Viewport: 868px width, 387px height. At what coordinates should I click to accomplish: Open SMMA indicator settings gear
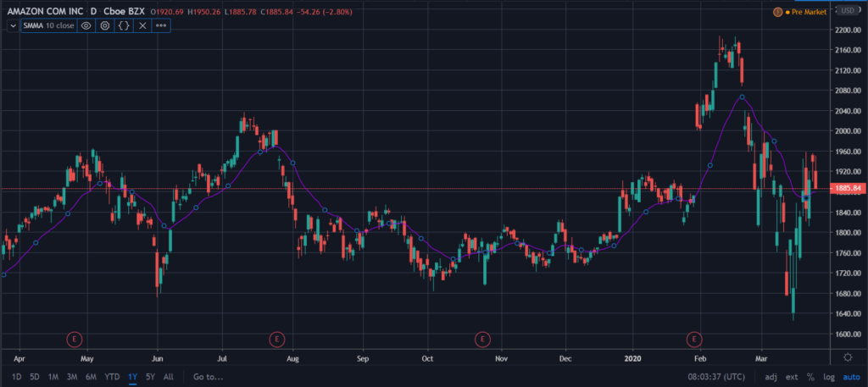104,25
